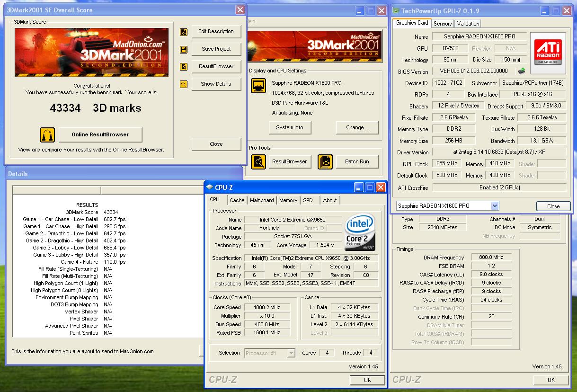577x392 pixels.
Task: Open the GPU selection dropdown in GPU-Z
Action: pyautogui.click(x=495, y=206)
